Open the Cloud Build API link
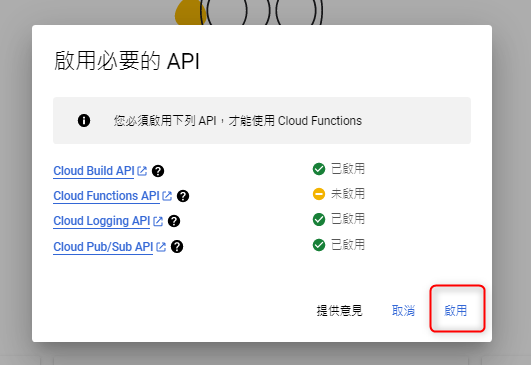 (x=94, y=171)
